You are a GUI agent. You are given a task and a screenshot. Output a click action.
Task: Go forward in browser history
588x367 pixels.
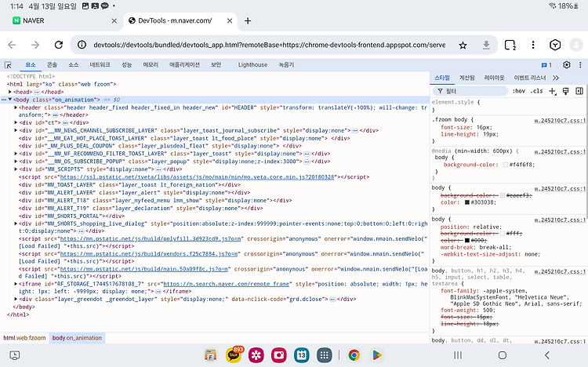pos(35,45)
